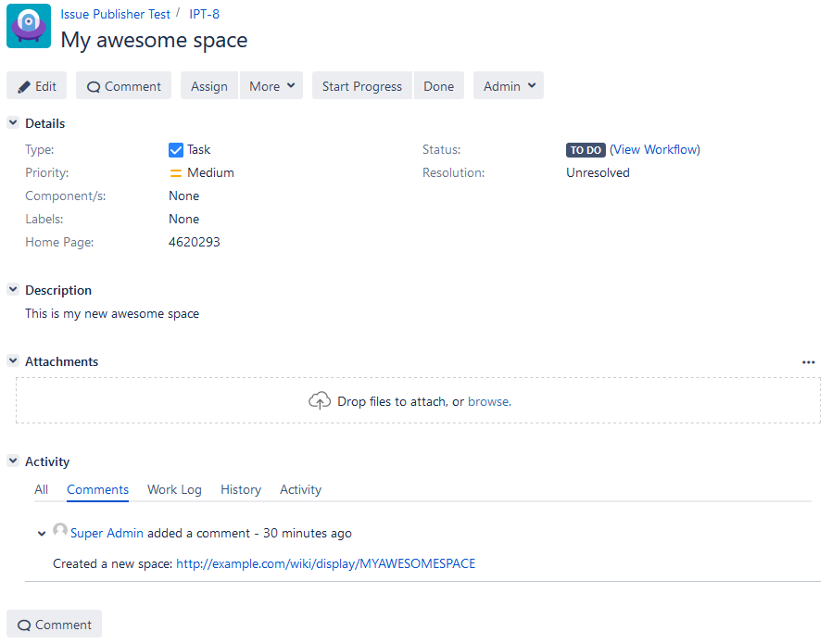Image resolution: width=831 pixels, height=644 pixels.
Task: Click Super Admin's avatar image
Action: click(x=60, y=532)
